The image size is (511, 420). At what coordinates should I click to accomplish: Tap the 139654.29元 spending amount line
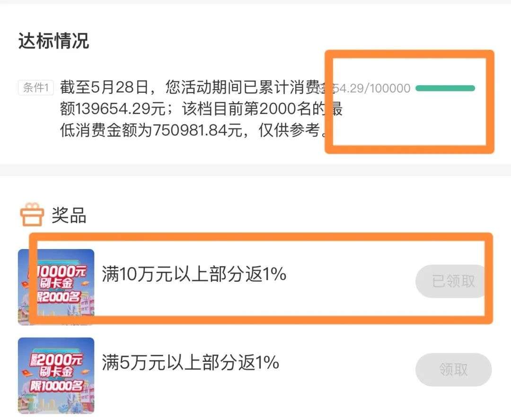(201, 108)
